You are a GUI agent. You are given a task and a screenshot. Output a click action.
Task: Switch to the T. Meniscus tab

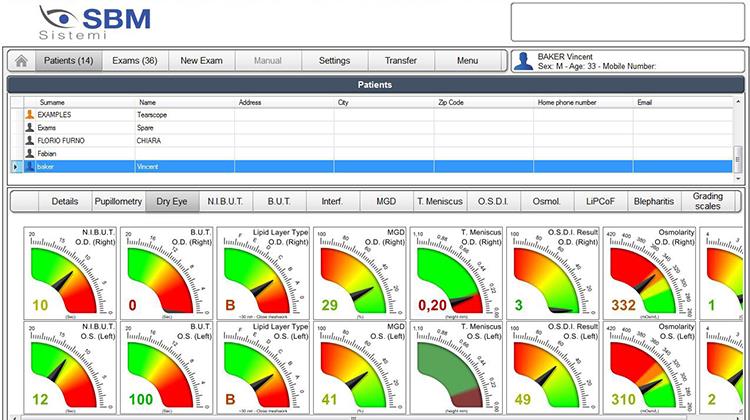tap(440, 201)
